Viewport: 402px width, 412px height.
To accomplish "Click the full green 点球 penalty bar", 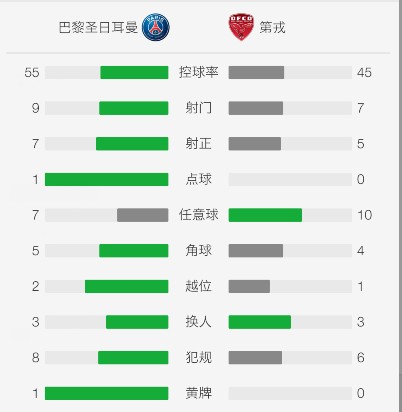I will coord(107,179).
